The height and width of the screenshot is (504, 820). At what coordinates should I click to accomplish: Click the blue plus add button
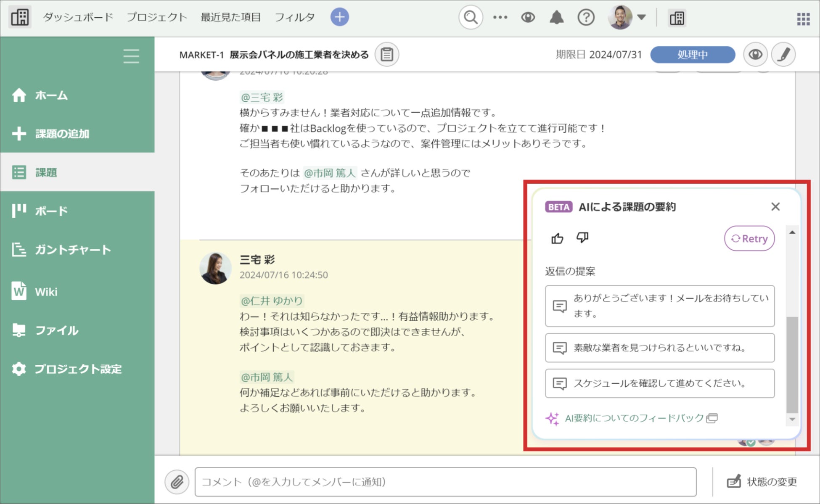pyautogui.click(x=339, y=17)
